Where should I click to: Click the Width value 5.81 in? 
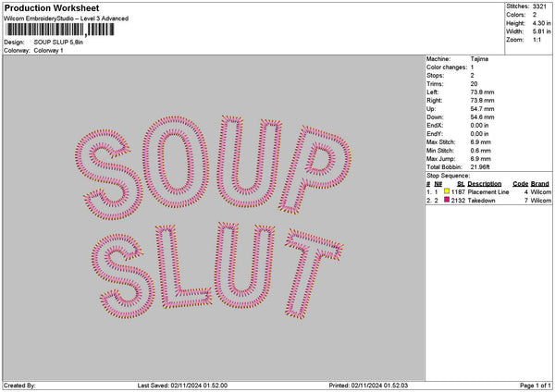[541, 31]
